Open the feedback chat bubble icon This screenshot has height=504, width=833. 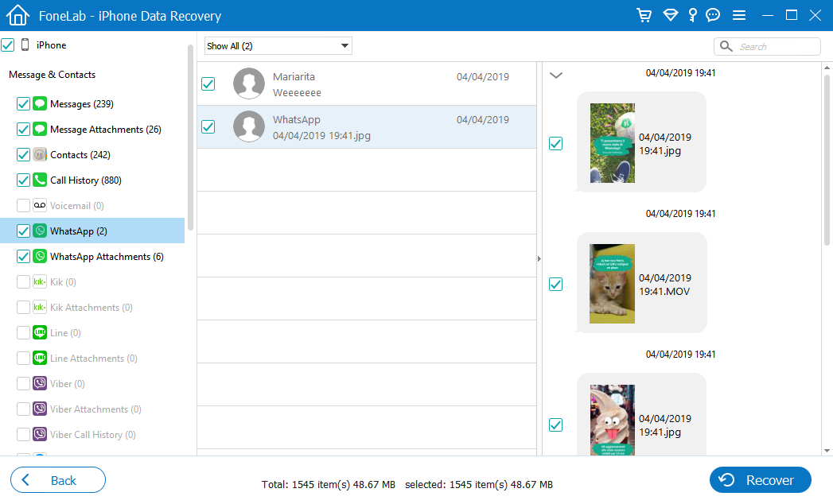point(713,15)
